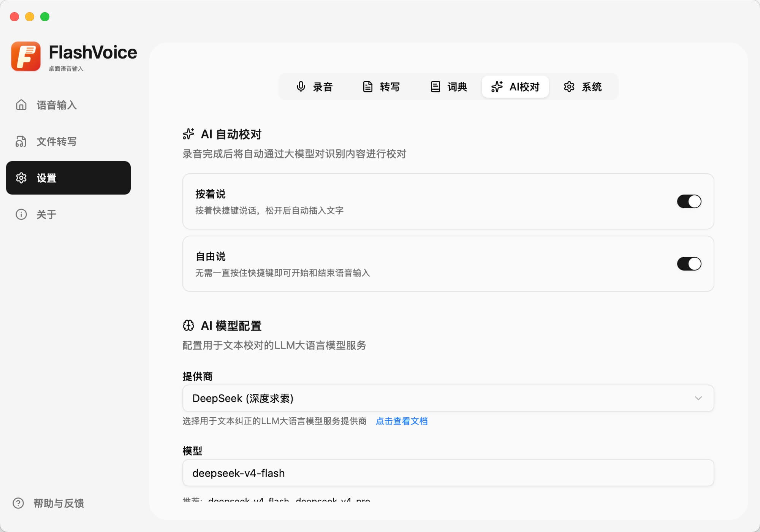Click the 选择用于文本纠正的LLM helper text

pos(274,421)
